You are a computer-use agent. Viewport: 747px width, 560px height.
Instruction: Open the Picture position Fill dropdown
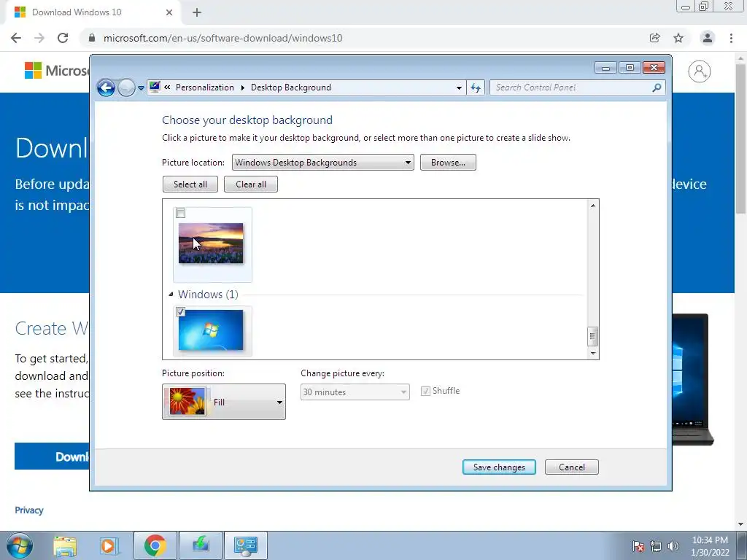coord(224,402)
